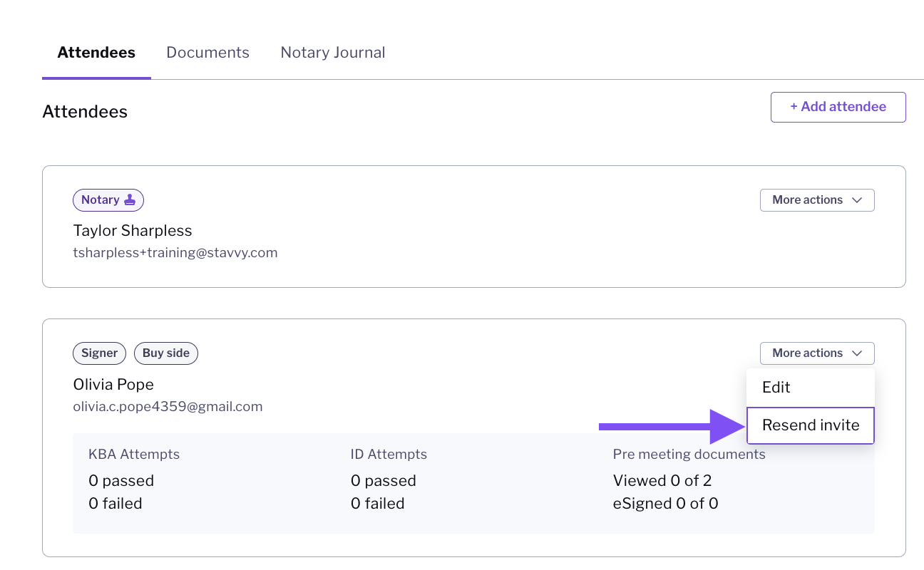This screenshot has width=924, height=570.
Task: Open More actions dropdown for Taylor Sharpless
Action: click(817, 200)
